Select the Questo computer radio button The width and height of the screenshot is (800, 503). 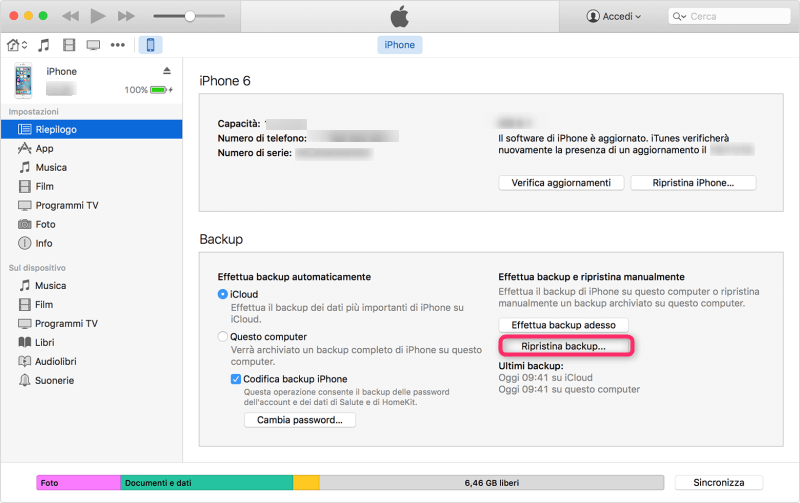(x=222, y=337)
